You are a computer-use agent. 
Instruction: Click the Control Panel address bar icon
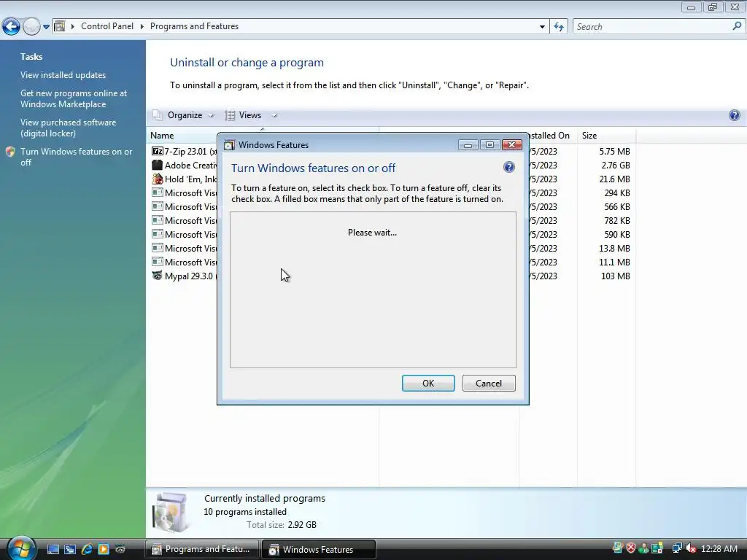click(x=60, y=26)
